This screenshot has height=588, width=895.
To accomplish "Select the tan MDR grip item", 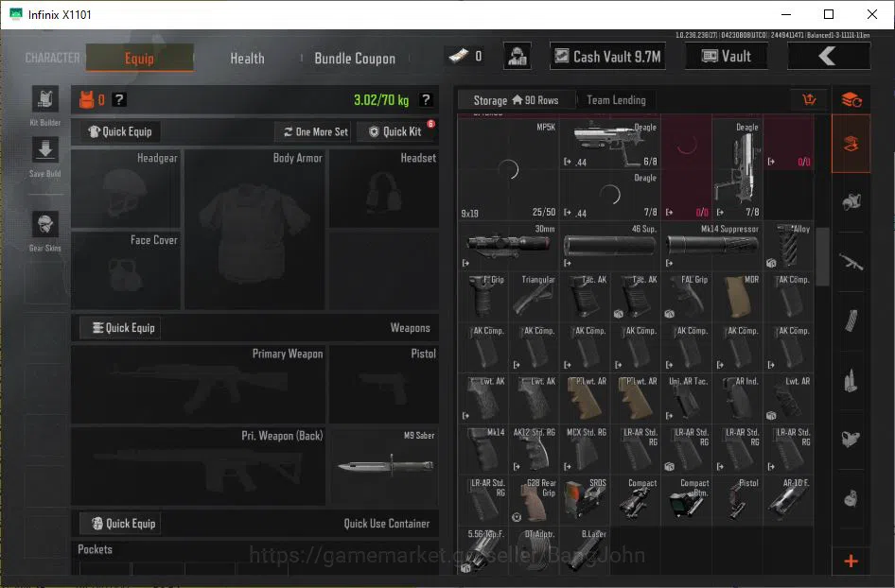I will [737, 296].
